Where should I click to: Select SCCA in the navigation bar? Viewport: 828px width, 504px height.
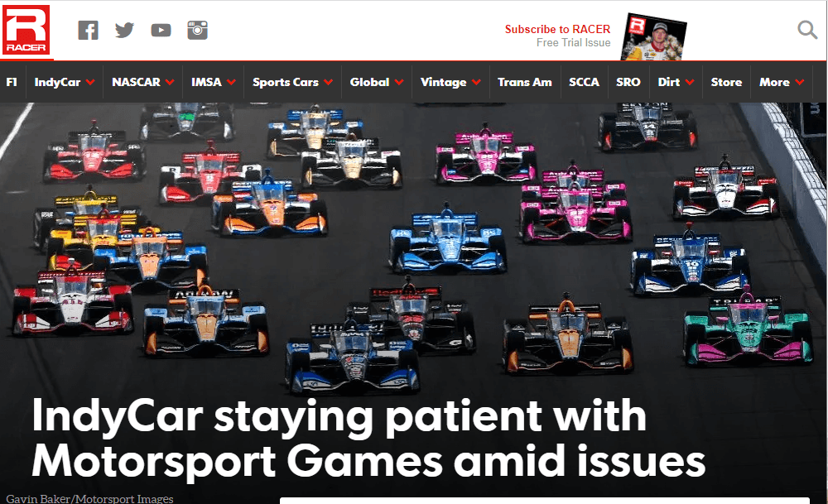pyautogui.click(x=584, y=82)
